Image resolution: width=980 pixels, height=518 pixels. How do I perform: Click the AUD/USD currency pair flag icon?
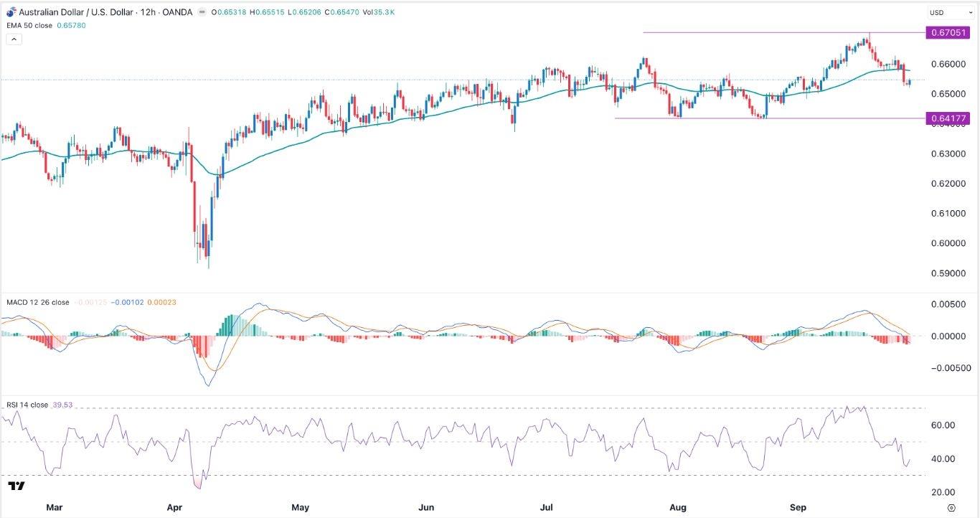click(x=11, y=13)
